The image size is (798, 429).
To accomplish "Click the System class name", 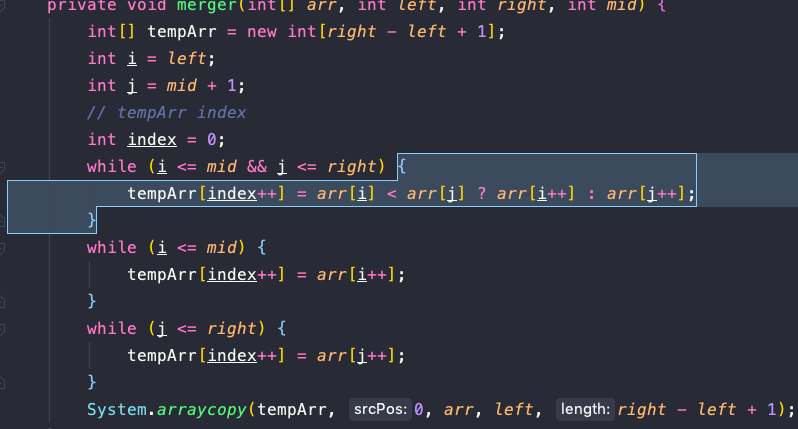I will point(117,410).
